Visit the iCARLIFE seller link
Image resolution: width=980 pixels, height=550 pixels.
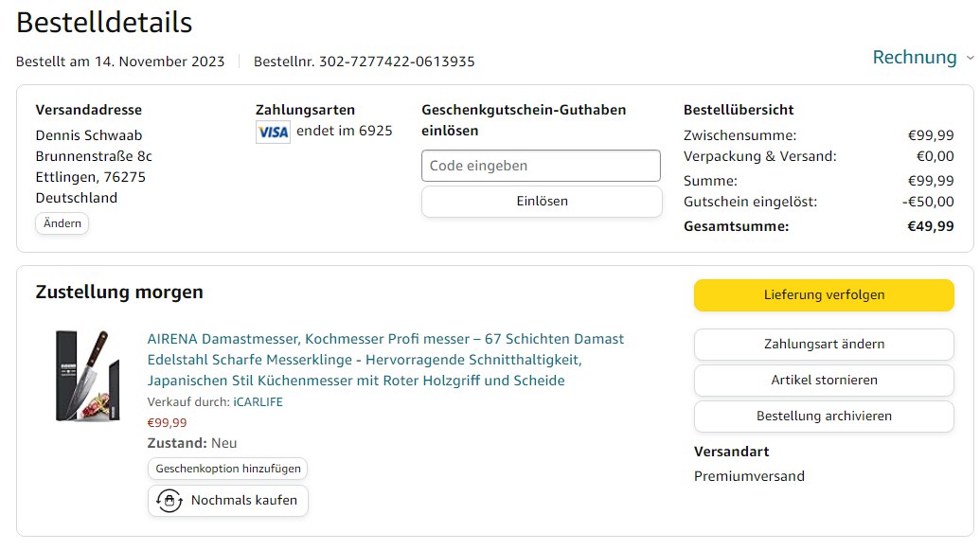click(258, 402)
